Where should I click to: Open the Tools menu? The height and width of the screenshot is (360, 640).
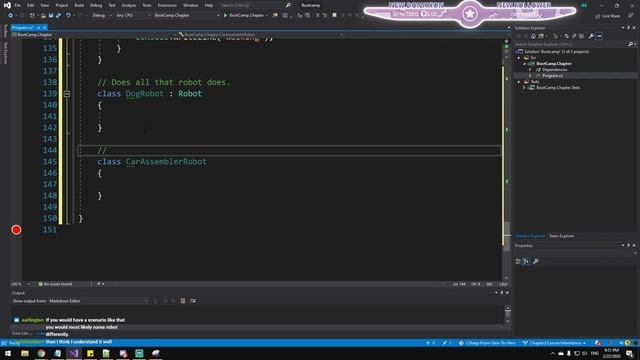click(x=147, y=5)
